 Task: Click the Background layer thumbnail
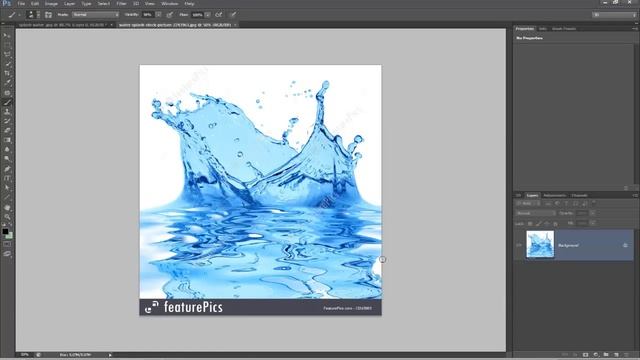coord(540,244)
